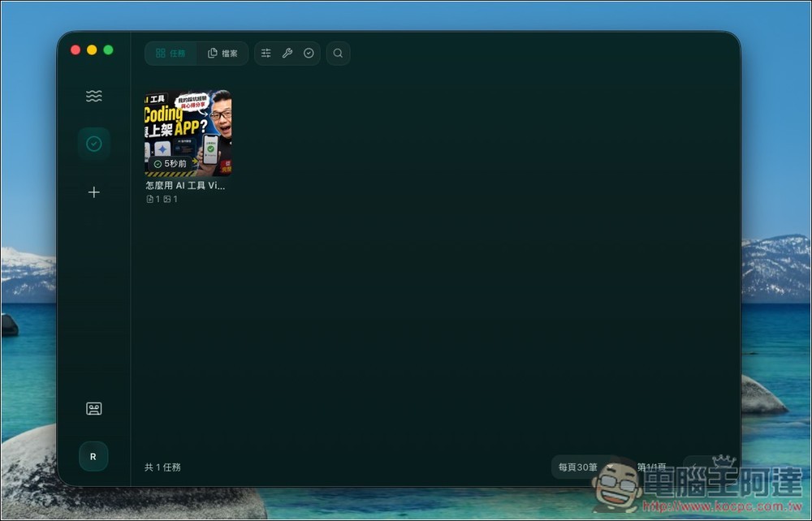Click the toolbar completed checkmark icon

[309, 54]
